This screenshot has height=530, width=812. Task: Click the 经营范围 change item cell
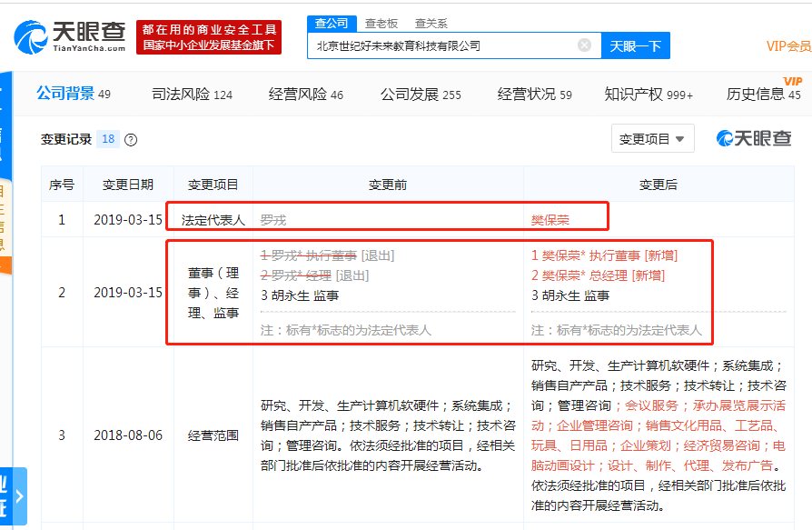coord(213,435)
